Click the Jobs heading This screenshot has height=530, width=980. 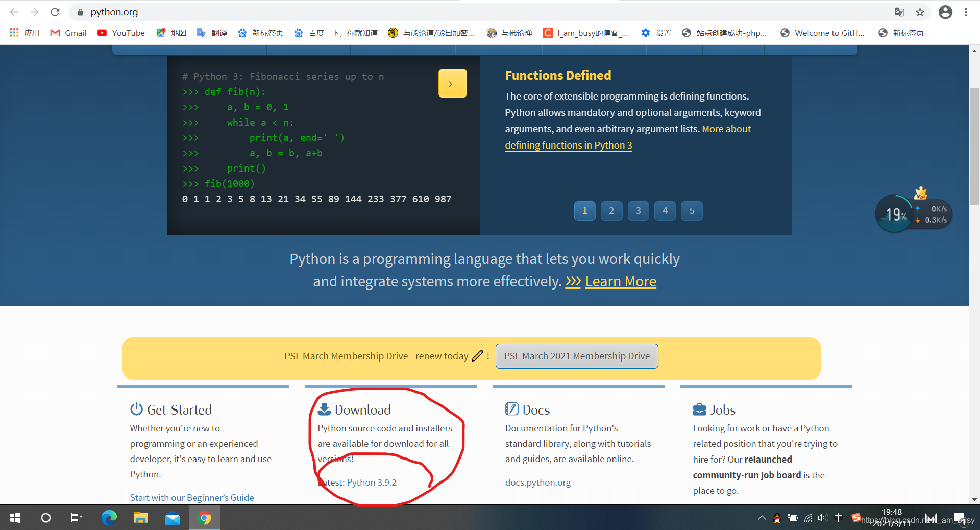[x=723, y=409]
